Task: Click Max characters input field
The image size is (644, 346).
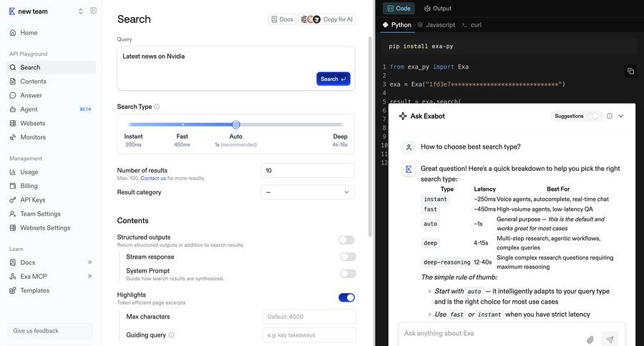Action: pos(309,317)
